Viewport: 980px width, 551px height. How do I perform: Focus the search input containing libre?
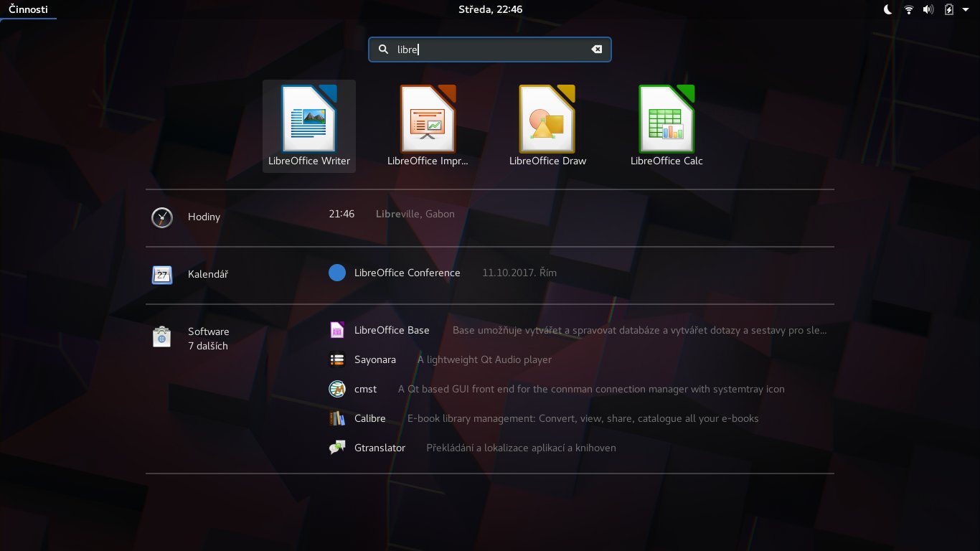(490, 50)
